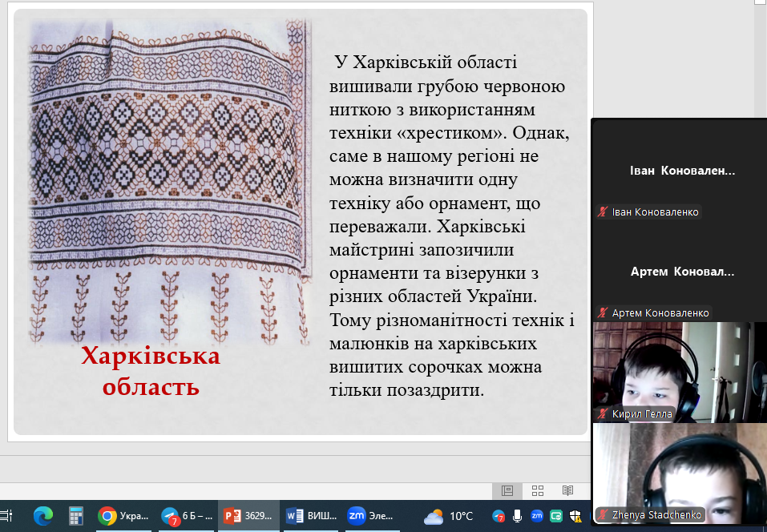
Task: Click the name label "Іван Коноваленко"
Action: point(655,212)
